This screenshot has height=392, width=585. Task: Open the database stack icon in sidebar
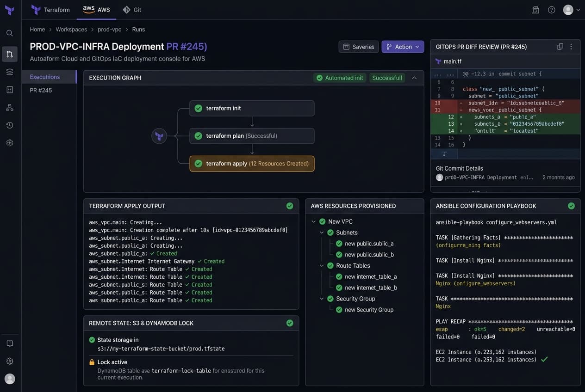pos(10,72)
